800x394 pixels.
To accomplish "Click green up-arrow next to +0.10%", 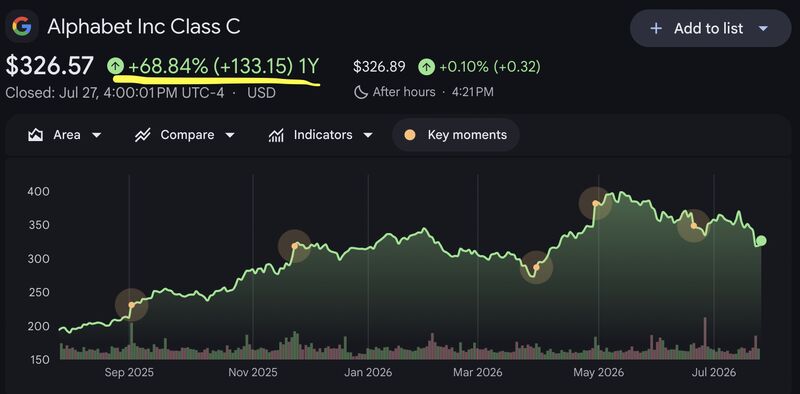I will pos(427,67).
